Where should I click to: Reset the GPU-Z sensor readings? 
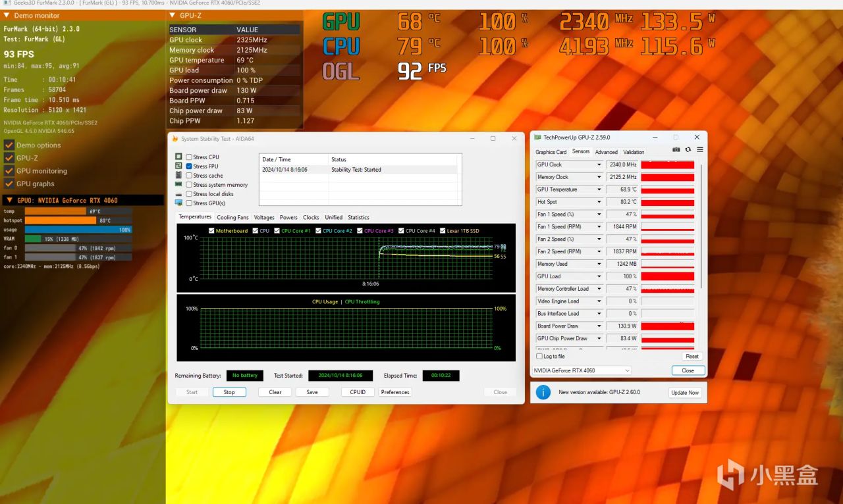coord(692,357)
